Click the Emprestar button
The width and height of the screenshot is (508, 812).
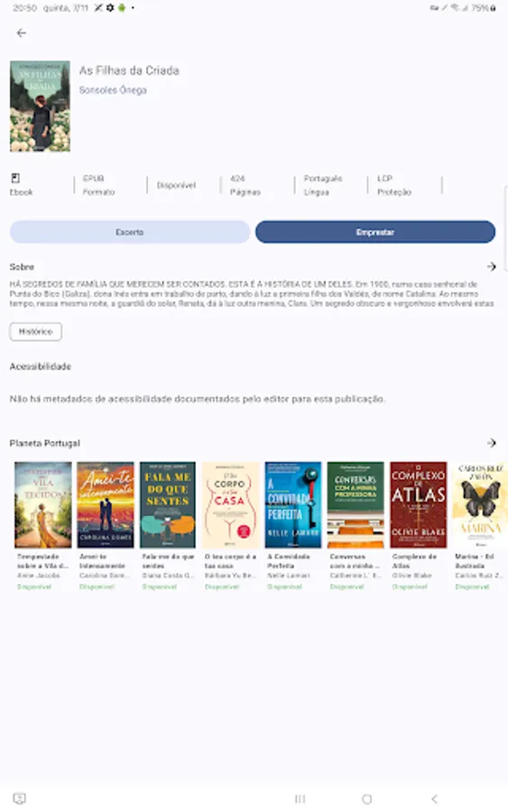pos(375,232)
